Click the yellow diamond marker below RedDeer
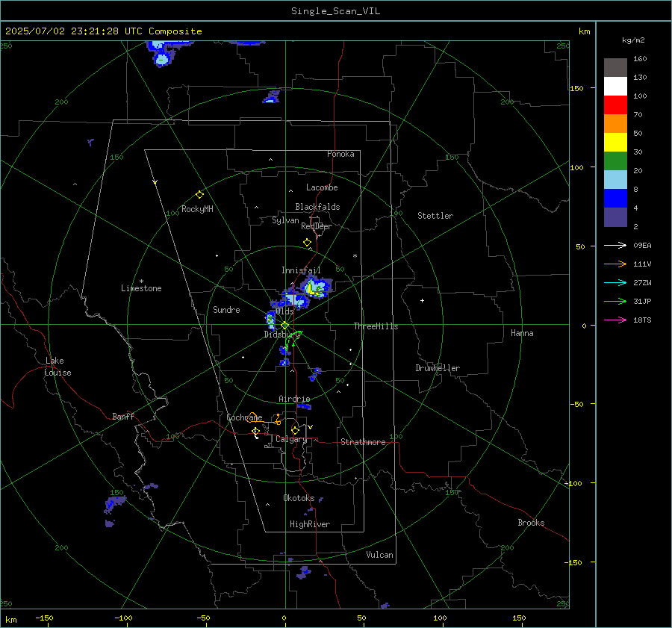 pos(307,243)
